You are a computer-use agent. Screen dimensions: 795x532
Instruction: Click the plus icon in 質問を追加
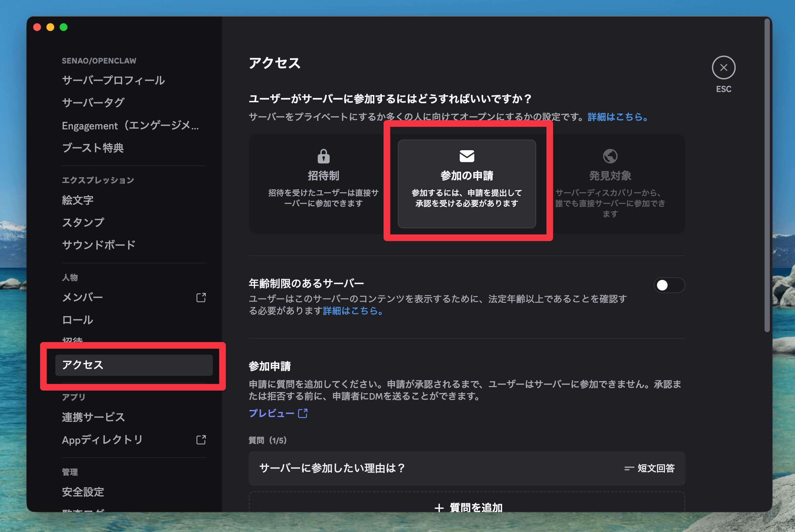[x=439, y=508]
